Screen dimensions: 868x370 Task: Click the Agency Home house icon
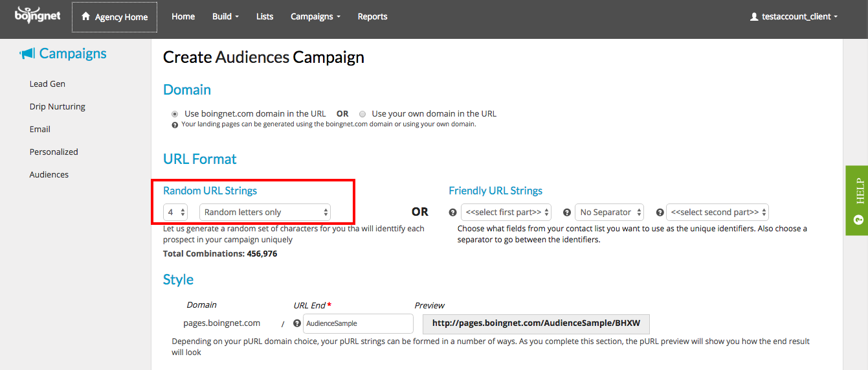coord(85,17)
